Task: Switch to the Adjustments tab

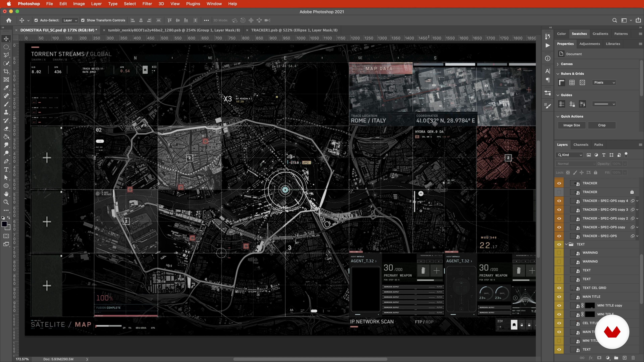Action: [x=589, y=44]
